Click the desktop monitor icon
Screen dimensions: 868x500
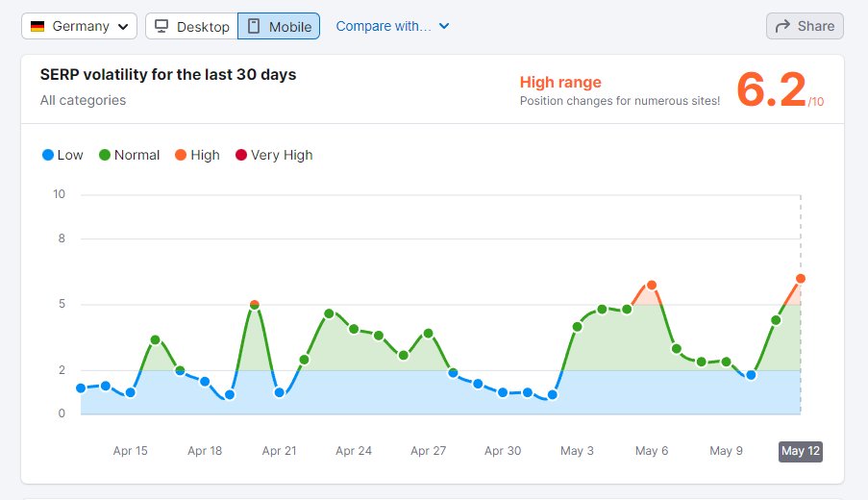[x=161, y=26]
